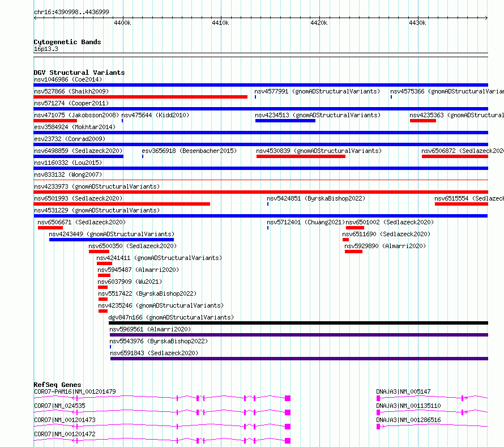Click the nsv4530839 red variant bar
This screenshot has width=504, height=447.
tap(301, 156)
